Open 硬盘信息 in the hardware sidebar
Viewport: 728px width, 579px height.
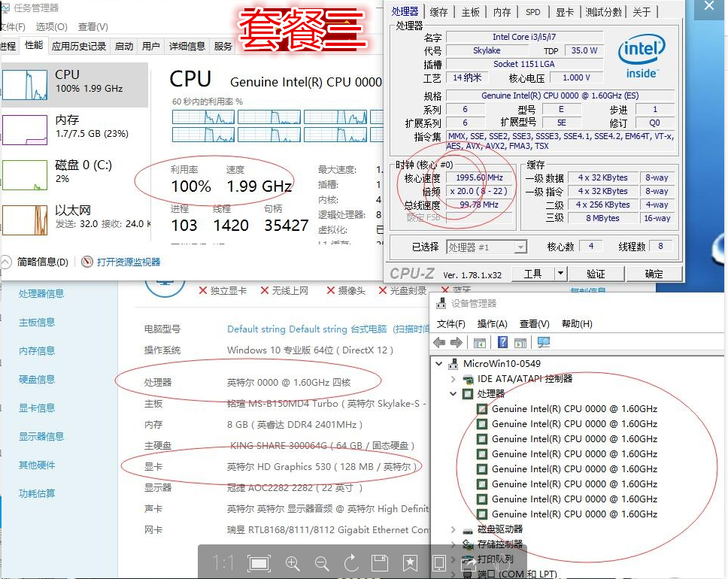(x=37, y=379)
